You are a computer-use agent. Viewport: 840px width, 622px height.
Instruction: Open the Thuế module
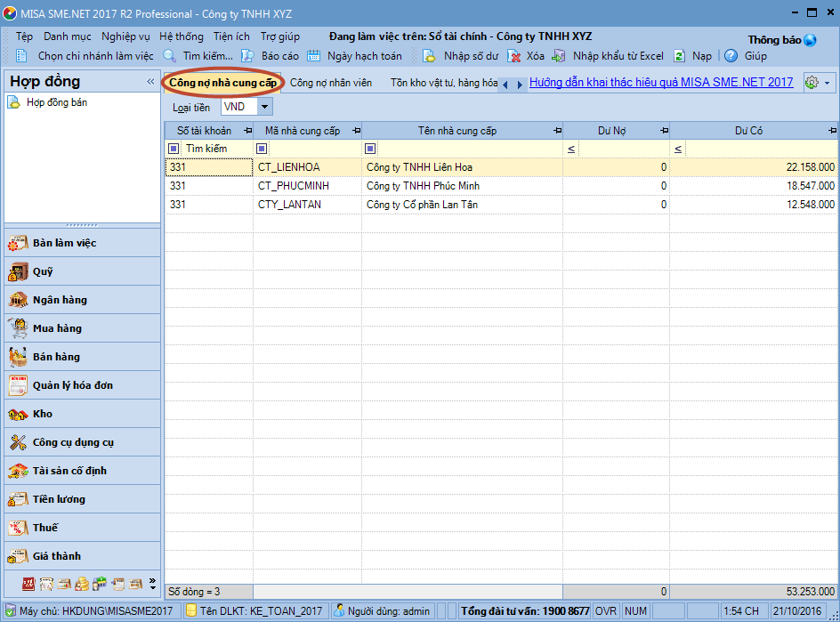pos(82,527)
